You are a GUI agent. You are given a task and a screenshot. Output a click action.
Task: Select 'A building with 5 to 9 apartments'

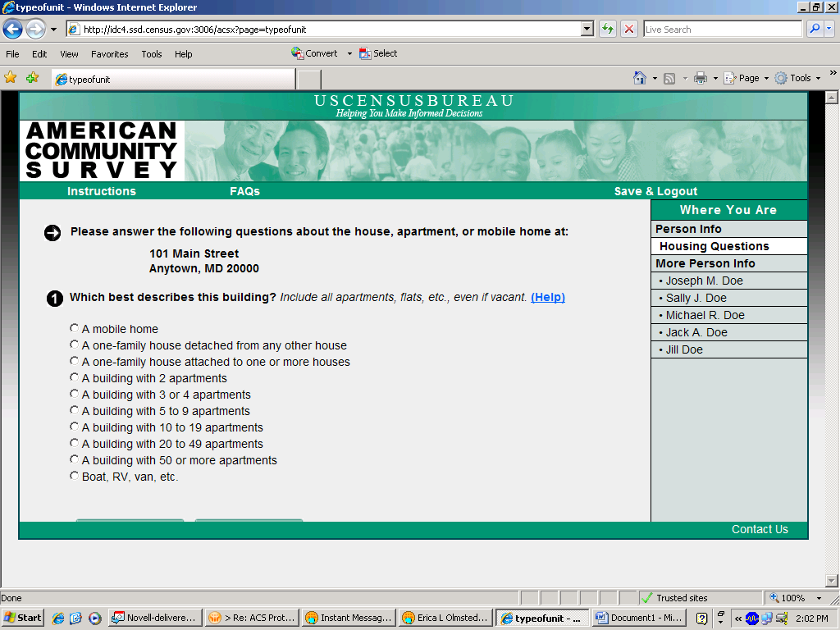(74, 410)
